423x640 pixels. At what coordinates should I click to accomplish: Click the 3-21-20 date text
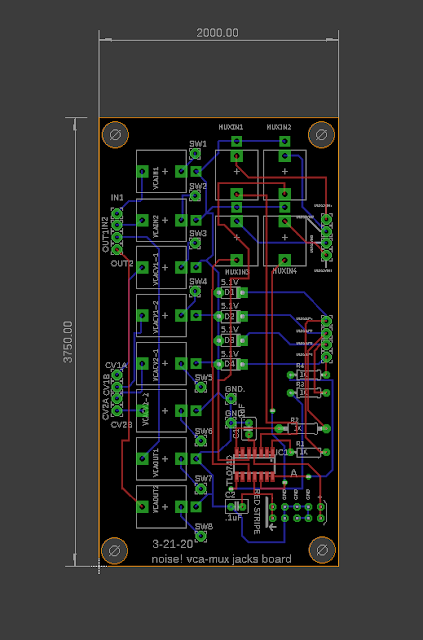[x=172, y=544]
